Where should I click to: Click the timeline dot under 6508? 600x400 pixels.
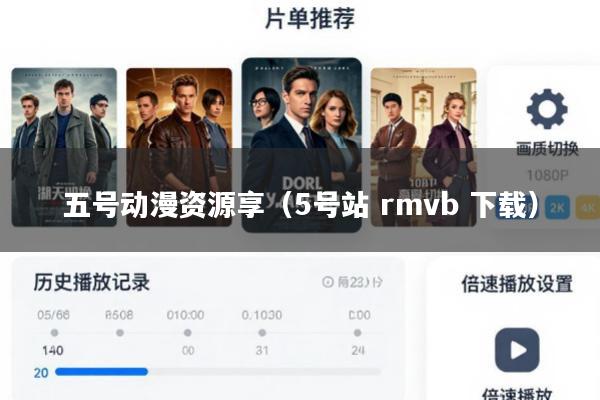point(120,333)
